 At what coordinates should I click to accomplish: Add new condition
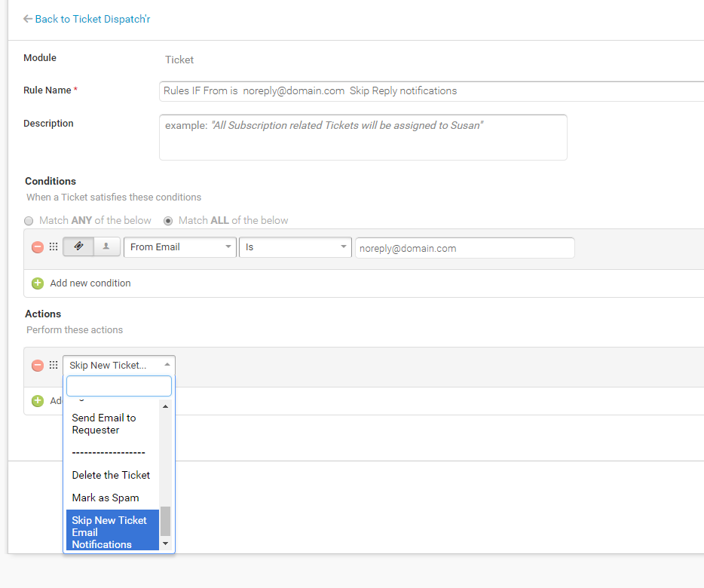tap(90, 283)
